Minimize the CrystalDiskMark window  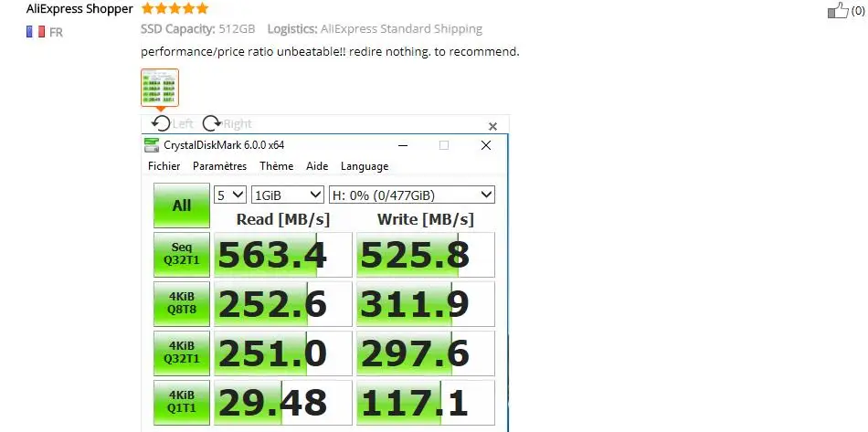[403, 145]
